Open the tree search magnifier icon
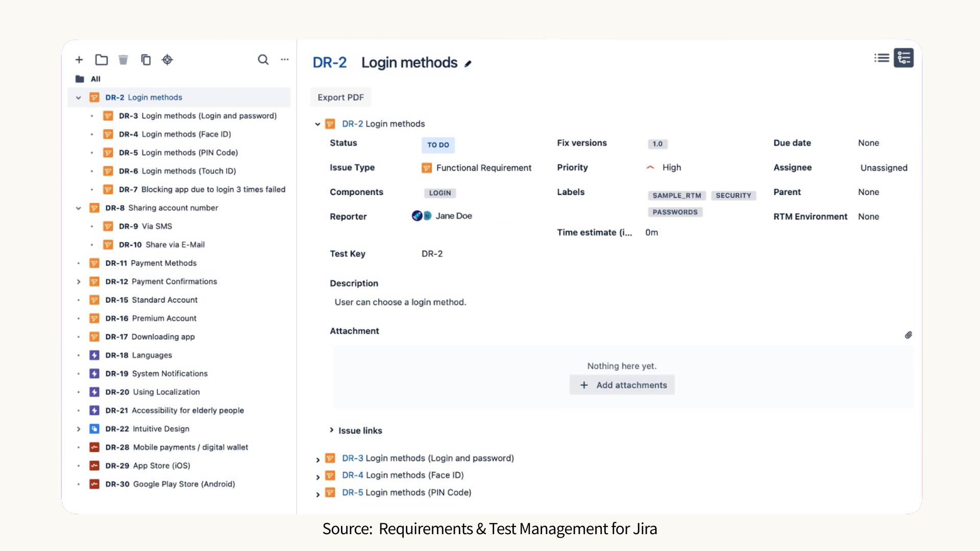Screen dimensions: 980x551 [263, 60]
